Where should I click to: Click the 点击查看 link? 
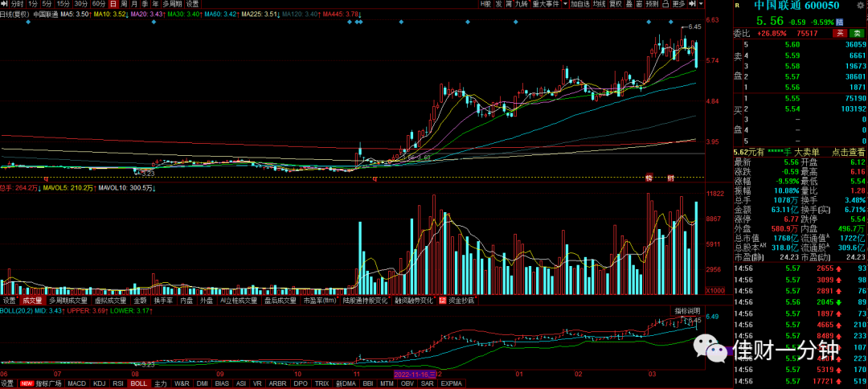(x=848, y=152)
